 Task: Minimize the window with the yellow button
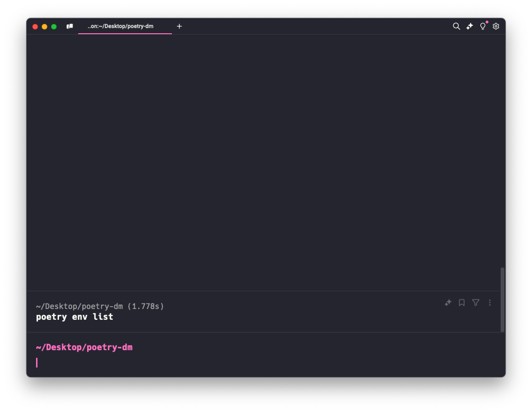(x=44, y=26)
